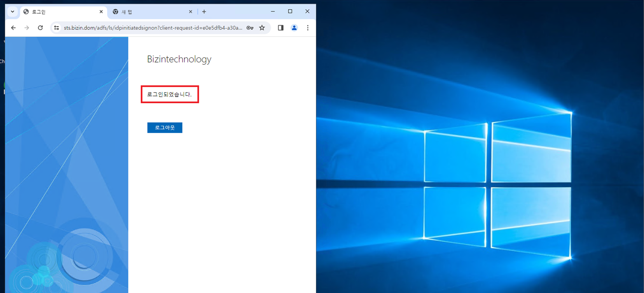Open Chrome three-dot menu

coord(308,28)
